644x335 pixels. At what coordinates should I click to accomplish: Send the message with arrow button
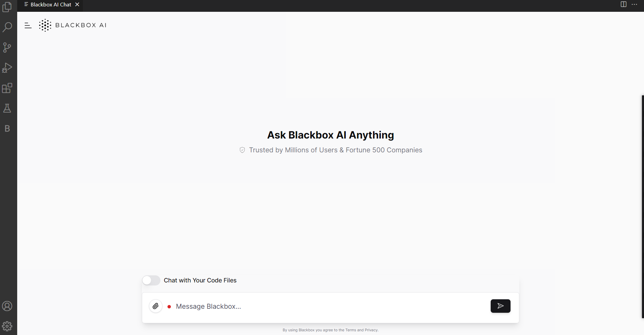pos(500,306)
